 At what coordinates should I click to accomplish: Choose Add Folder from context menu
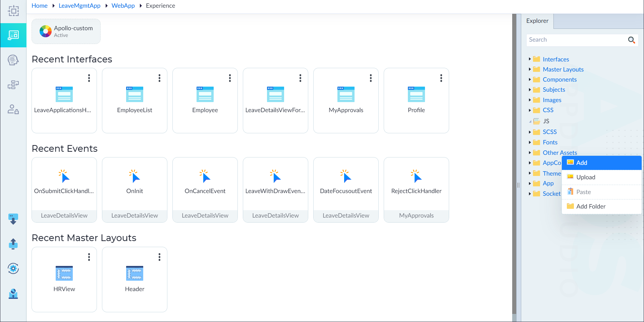(x=601, y=206)
